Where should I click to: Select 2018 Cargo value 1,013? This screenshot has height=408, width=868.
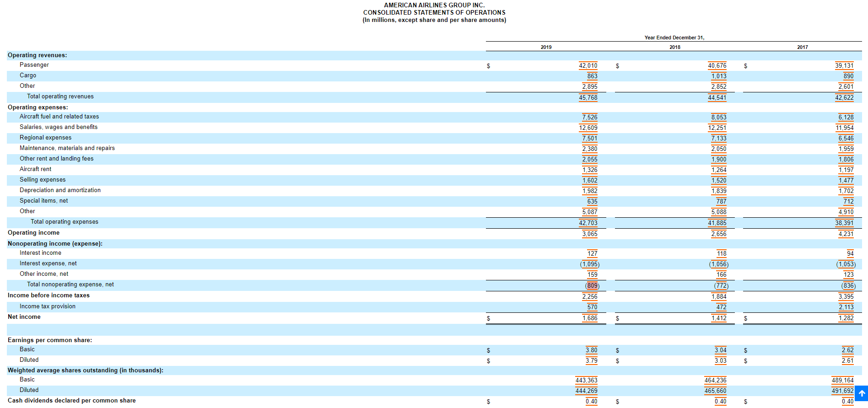719,76
